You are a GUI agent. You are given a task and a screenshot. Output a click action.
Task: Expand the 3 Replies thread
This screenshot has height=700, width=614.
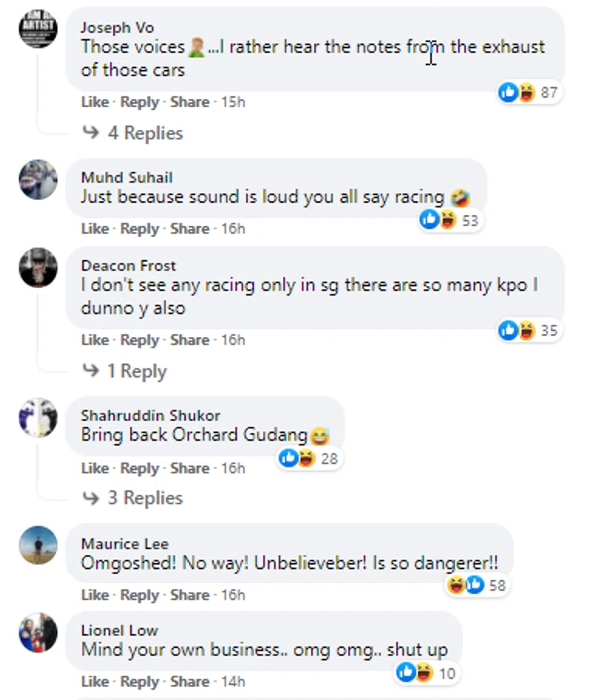(145, 498)
